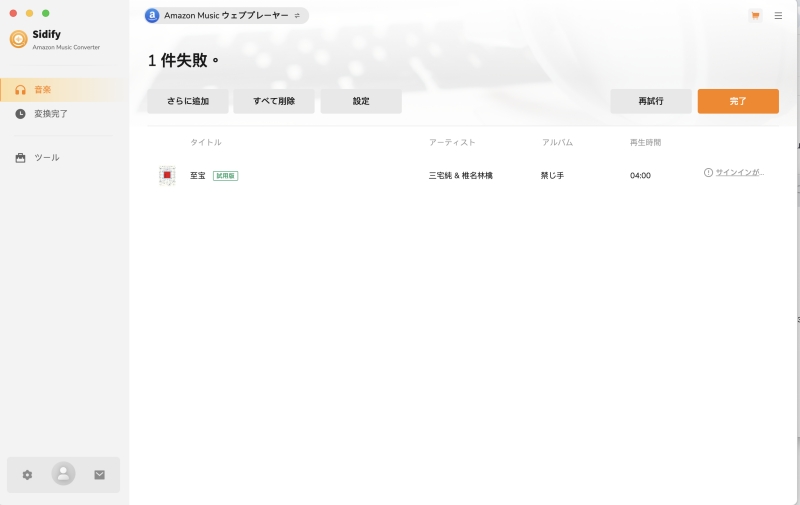Open the ツール sidebar tab
This screenshot has height=505, width=800.
point(64,158)
